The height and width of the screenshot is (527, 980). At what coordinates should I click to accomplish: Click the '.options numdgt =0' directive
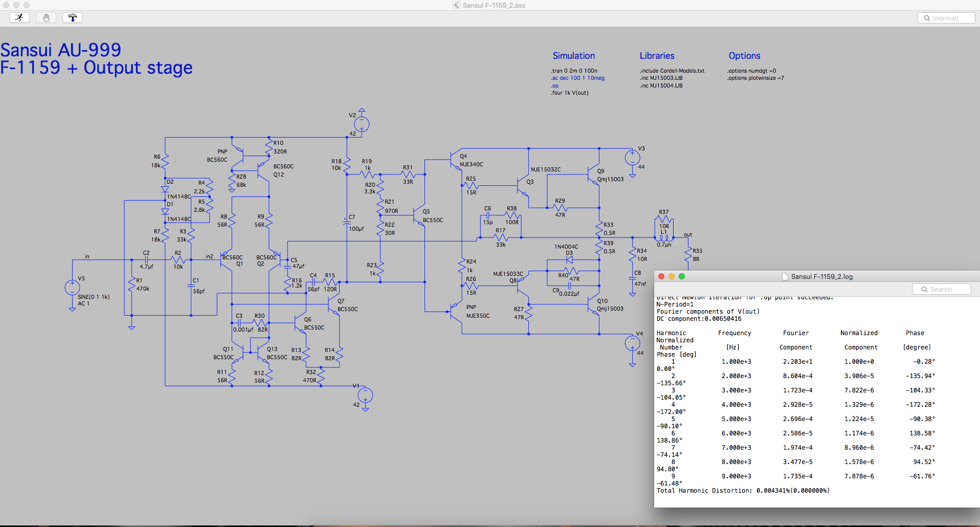pyautogui.click(x=751, y=71)
